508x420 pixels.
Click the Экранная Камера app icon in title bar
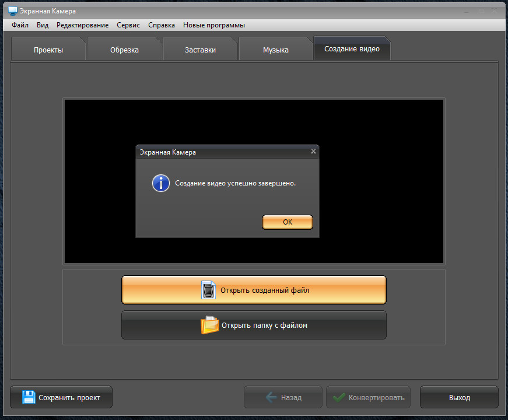click(x=12, y=11)
